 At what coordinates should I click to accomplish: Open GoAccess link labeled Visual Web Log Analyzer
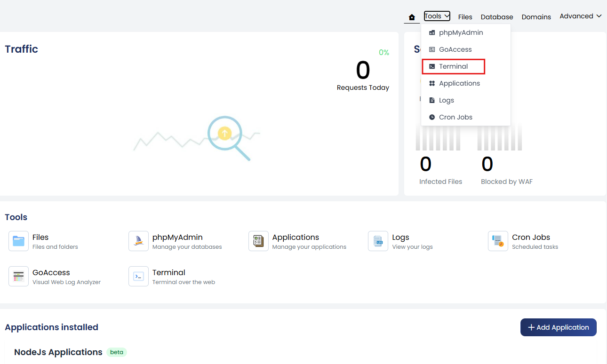(67, 277)
